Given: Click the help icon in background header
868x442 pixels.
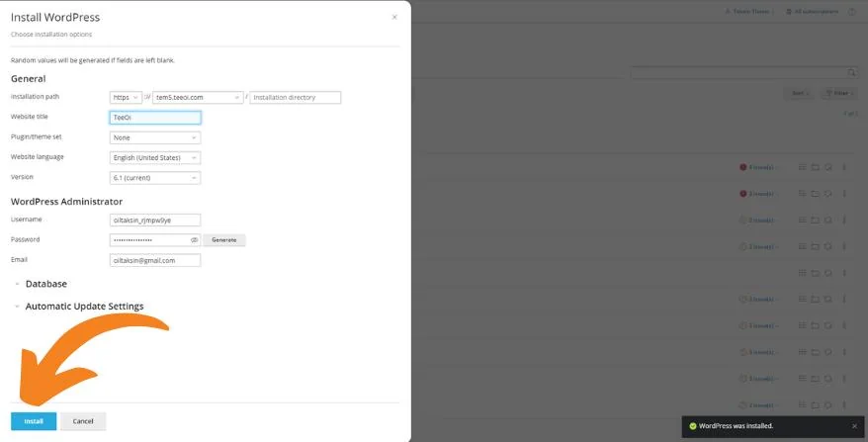Looking at the screenshot, I should tap(852, 12).
